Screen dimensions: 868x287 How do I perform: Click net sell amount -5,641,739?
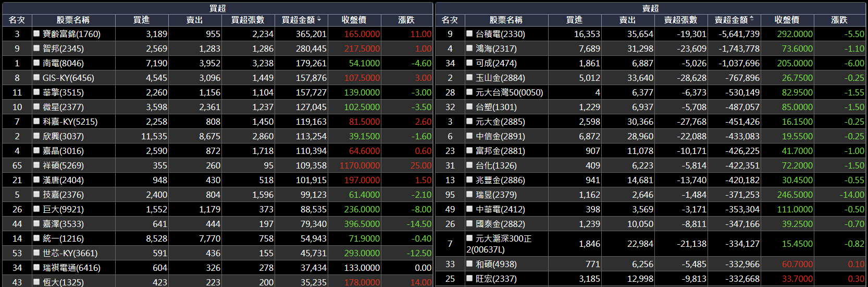[x=739, y=34]
